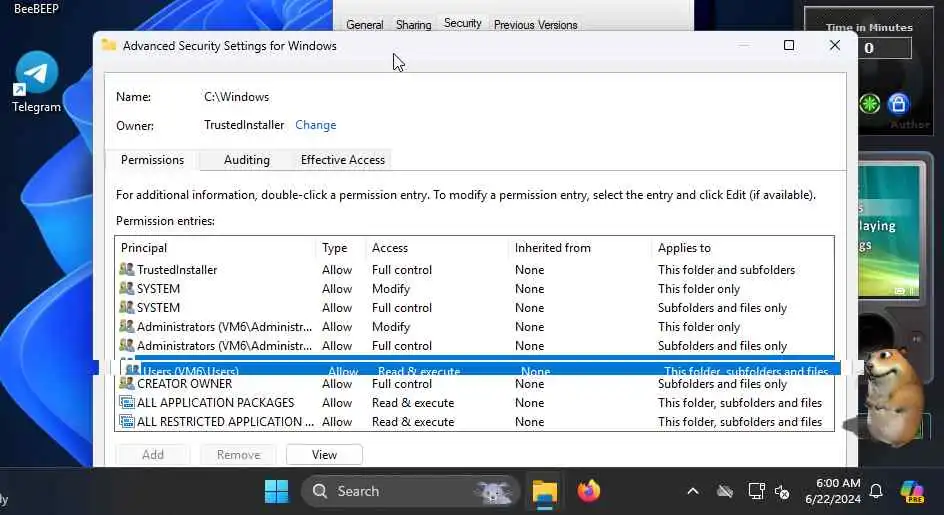The height and width of the screenshot is (515, 944).
Task: Select the Administrators entry with Full control
Action: click(x=474, y=346)
